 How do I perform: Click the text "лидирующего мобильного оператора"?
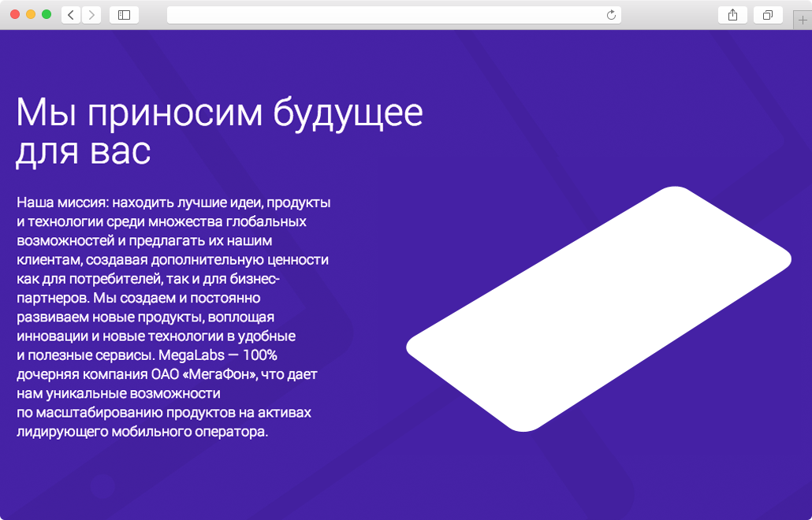142,432
